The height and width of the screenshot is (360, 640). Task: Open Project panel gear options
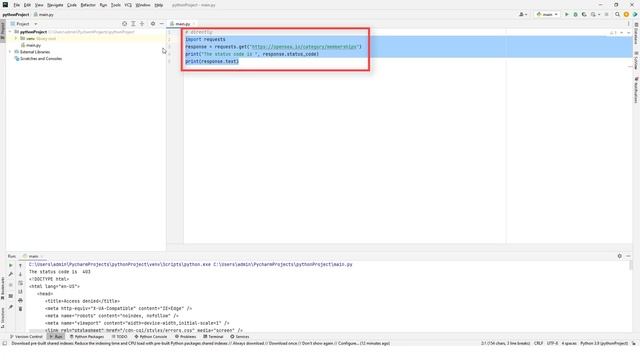click(x=153, y=24)
